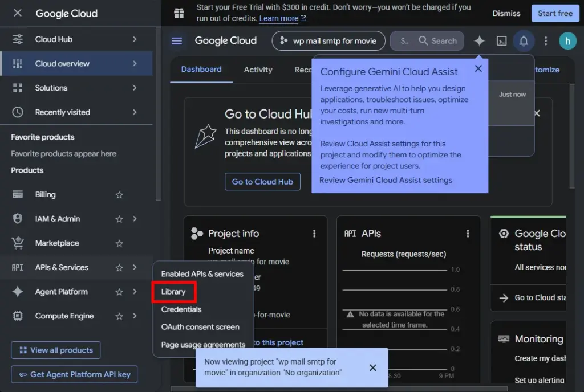584x392 pixels.
Task: Toggle the hamburger navigation menu
Action: 177,41
